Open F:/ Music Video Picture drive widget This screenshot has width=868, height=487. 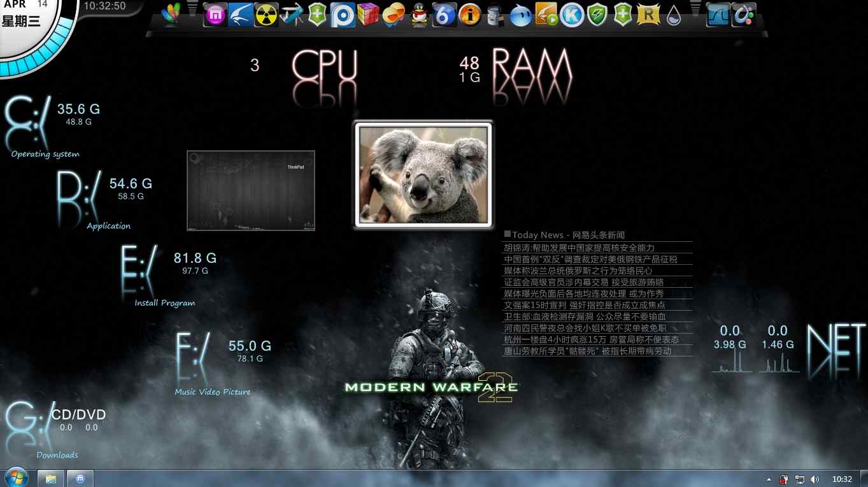click(223, 363)
